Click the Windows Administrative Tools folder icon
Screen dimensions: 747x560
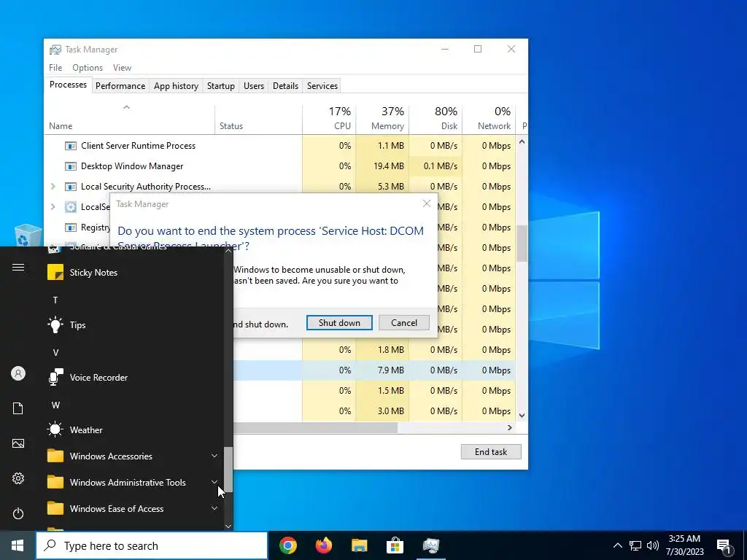click(x=55, y=483)
